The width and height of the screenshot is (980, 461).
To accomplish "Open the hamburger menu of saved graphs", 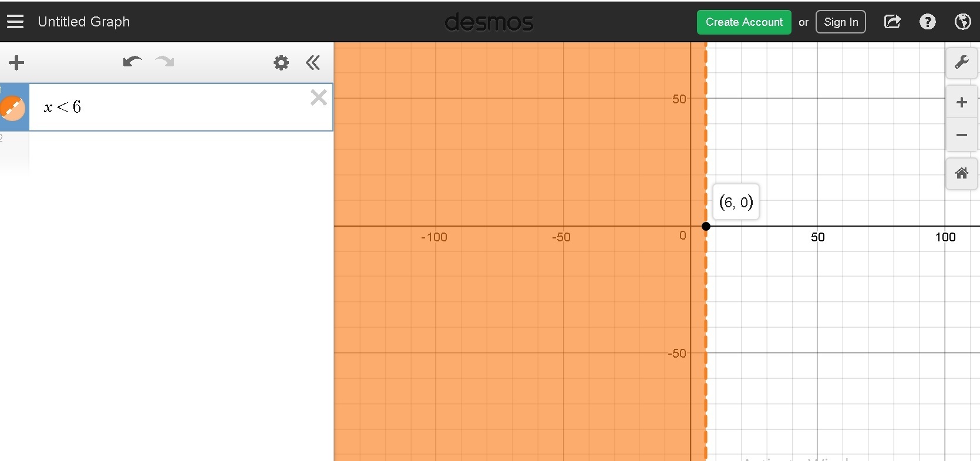I will [15, 22].
